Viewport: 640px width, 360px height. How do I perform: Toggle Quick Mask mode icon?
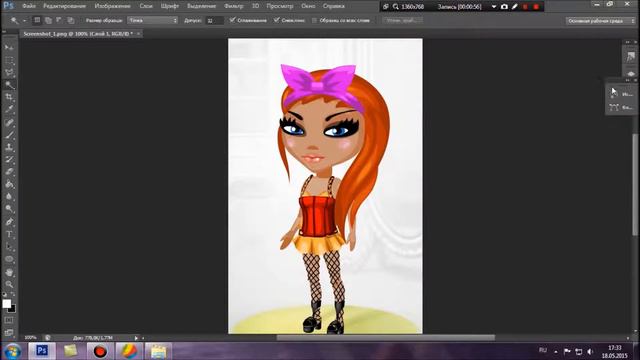pyautogui.click(x=9, y=320)
